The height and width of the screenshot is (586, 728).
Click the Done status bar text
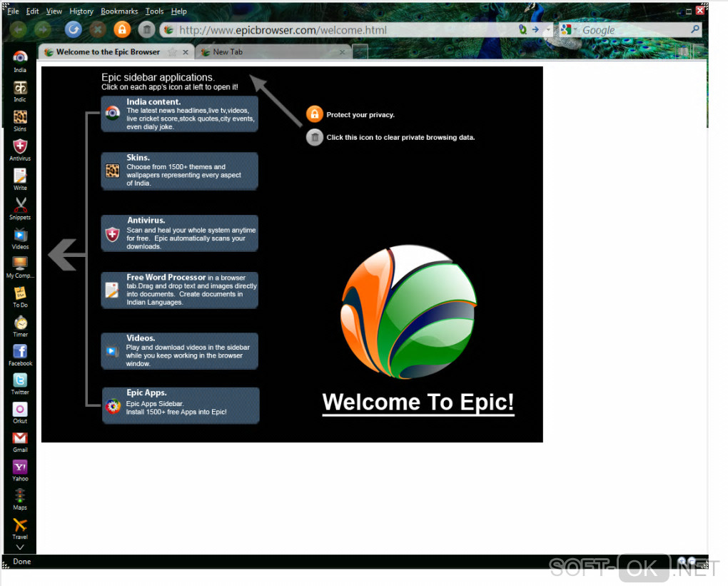22,562
